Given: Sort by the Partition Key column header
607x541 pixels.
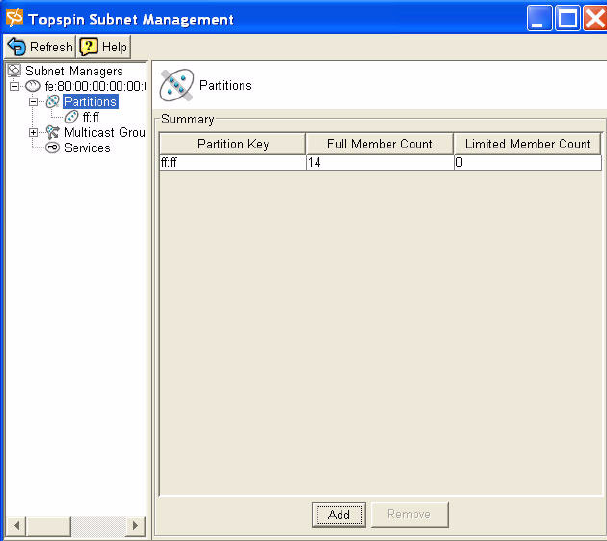Looking at the screenshot, I should click(x=232, y=144).
